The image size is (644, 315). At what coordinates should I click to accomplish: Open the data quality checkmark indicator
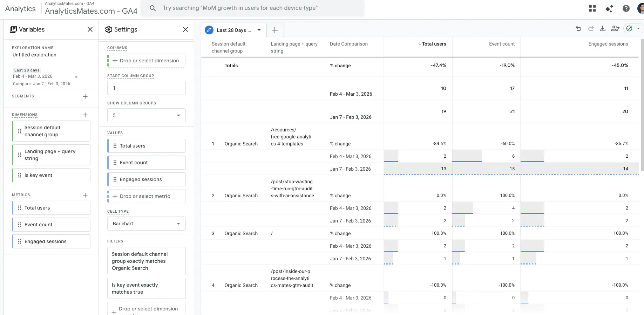pos(629,28)
